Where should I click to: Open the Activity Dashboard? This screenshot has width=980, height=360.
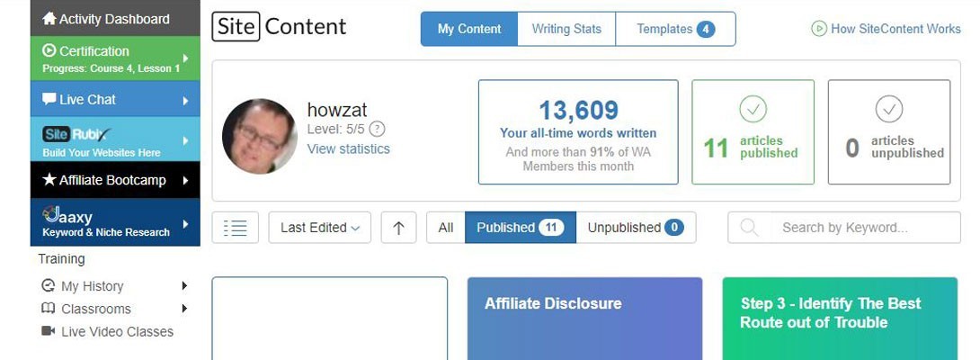coord(114,19)
